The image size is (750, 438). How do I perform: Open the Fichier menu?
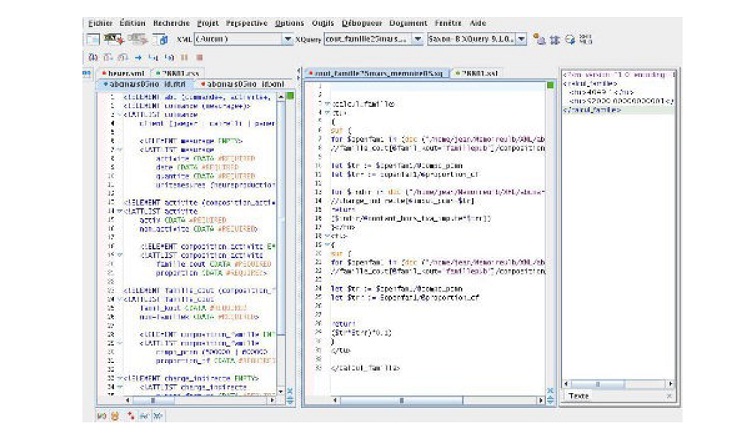(100, 21)
